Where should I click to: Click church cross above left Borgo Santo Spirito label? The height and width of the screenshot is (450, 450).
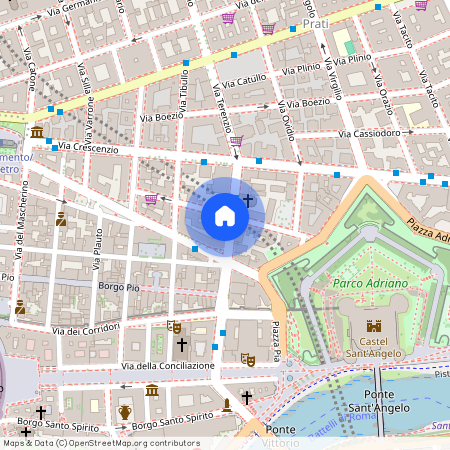(41, 413)
